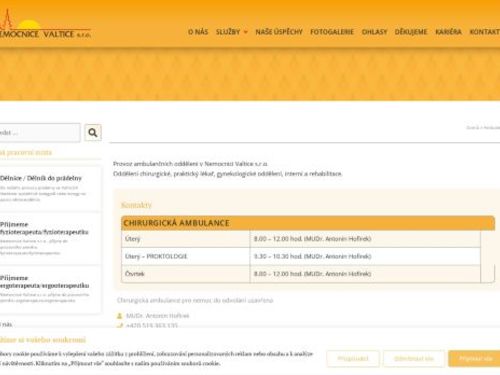The height and width of the screenshot is (375, 500).
Task: Click the middle cookie refuse-all button
Action: 414,359
